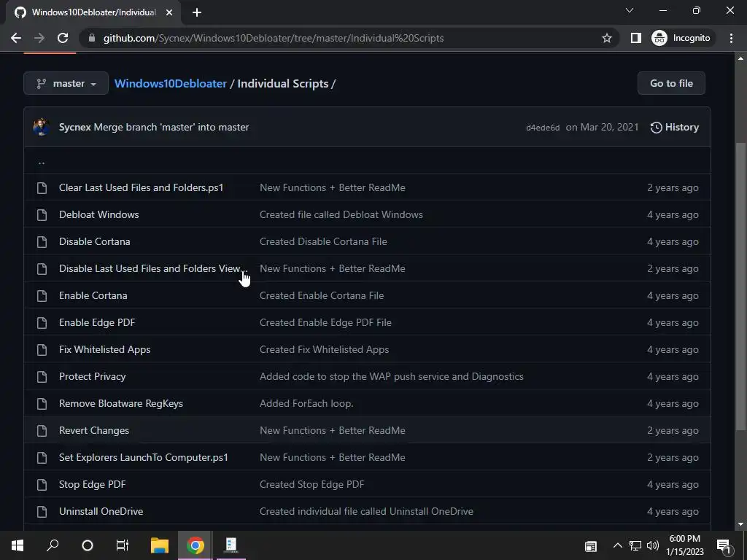This screenshot has height=560, width=747.
Task: Open commit 'Added ForEach loop.'
Action: [x=306, y=403]
